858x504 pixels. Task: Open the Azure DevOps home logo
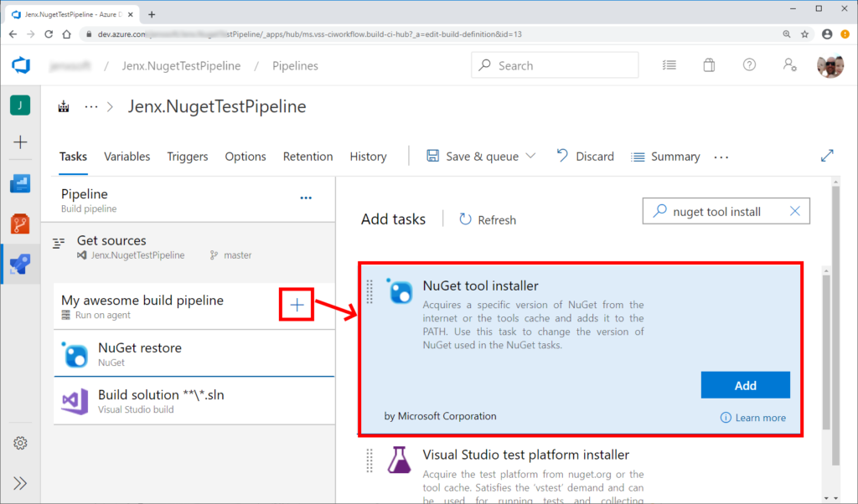(x=21, y=65)
